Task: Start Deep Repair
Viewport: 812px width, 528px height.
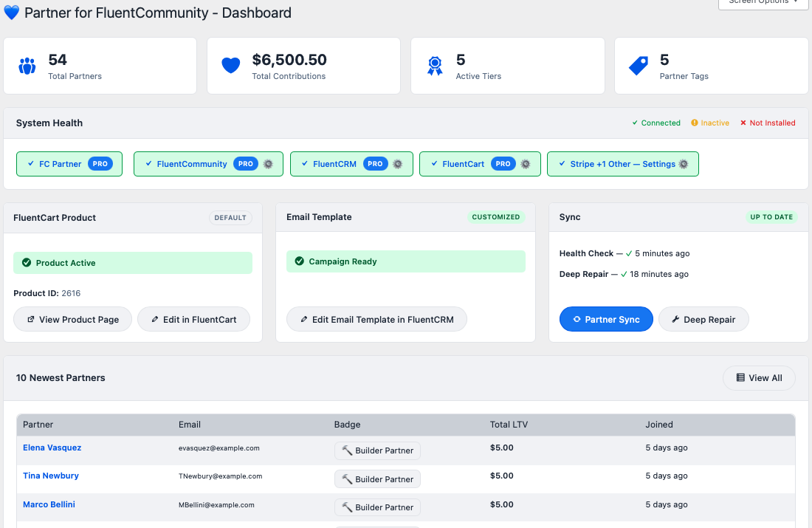Action: pos(703,319)
